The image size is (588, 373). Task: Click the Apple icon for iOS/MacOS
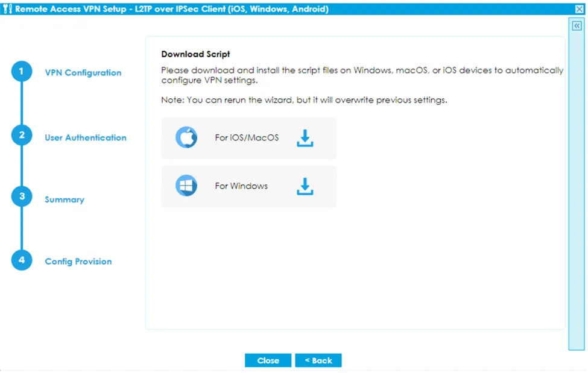[187, 137]
